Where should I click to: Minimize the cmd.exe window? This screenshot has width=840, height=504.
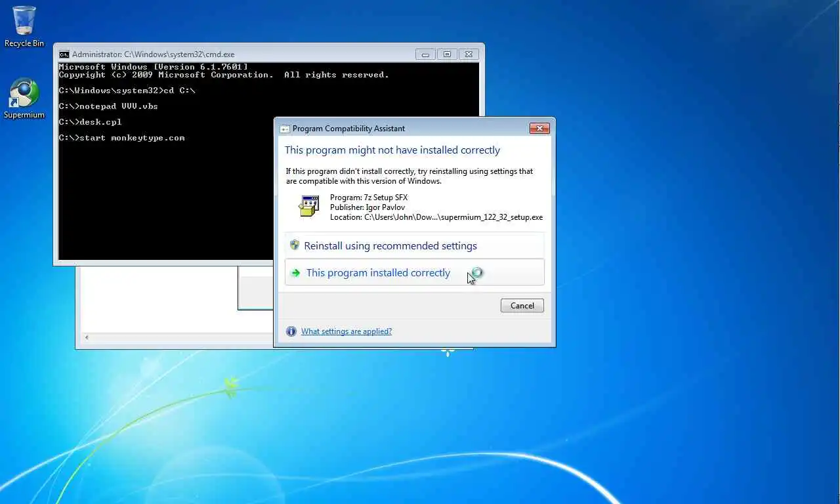point(425,54)
